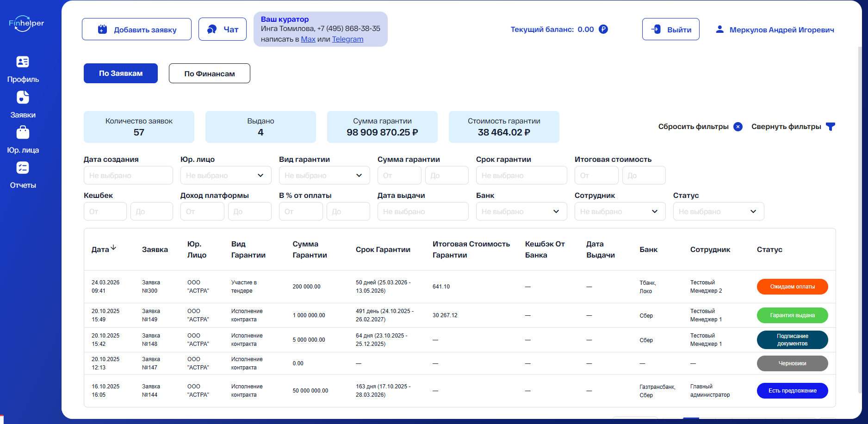Click Сбросить фильтры
Image resolution: width=868 pixels, height=424 pixels.
click(x=693, y=127)
